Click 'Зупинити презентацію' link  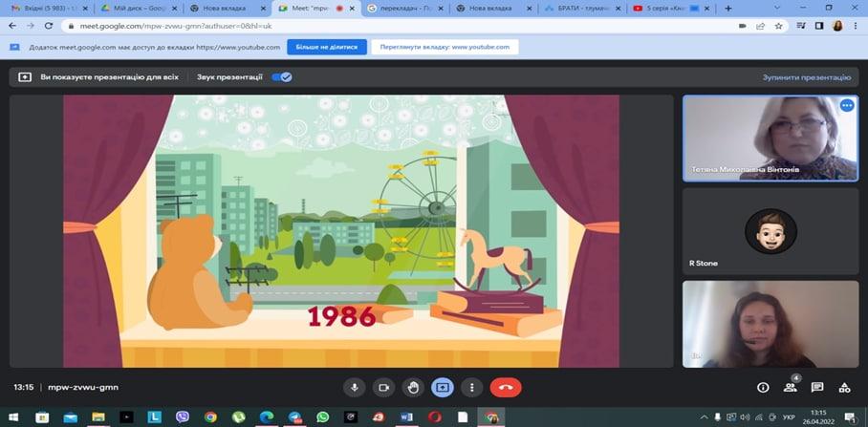806,77
